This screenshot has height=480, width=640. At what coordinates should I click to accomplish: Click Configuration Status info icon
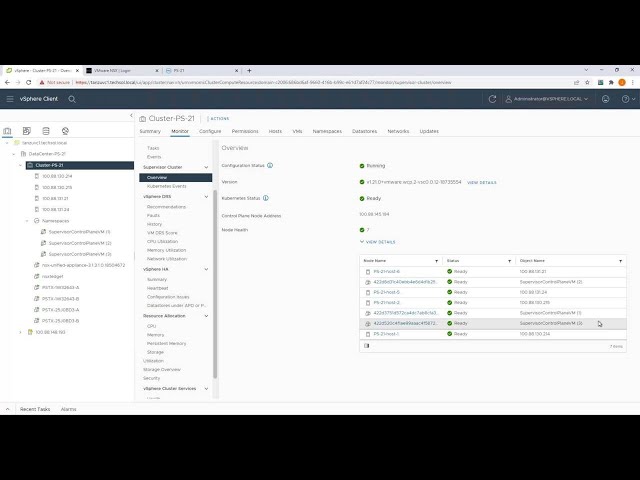pyautogui.click(x=270, y=165)
